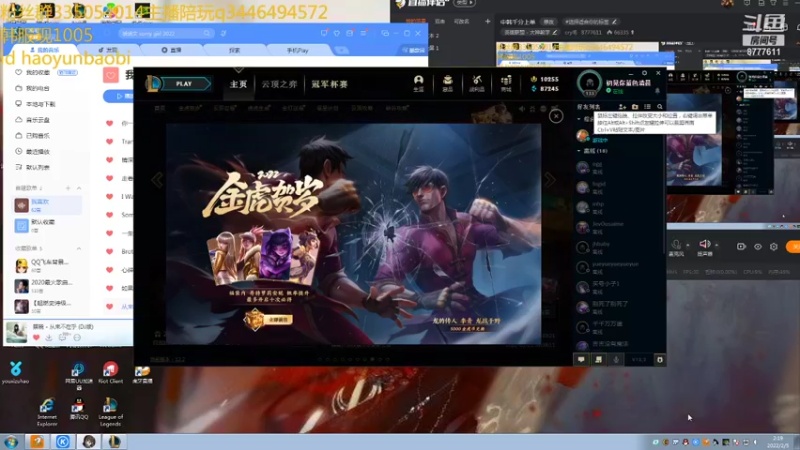Expand the speaker options arrow in streaming tool
The image size is (800, 450).
point(716,245)
